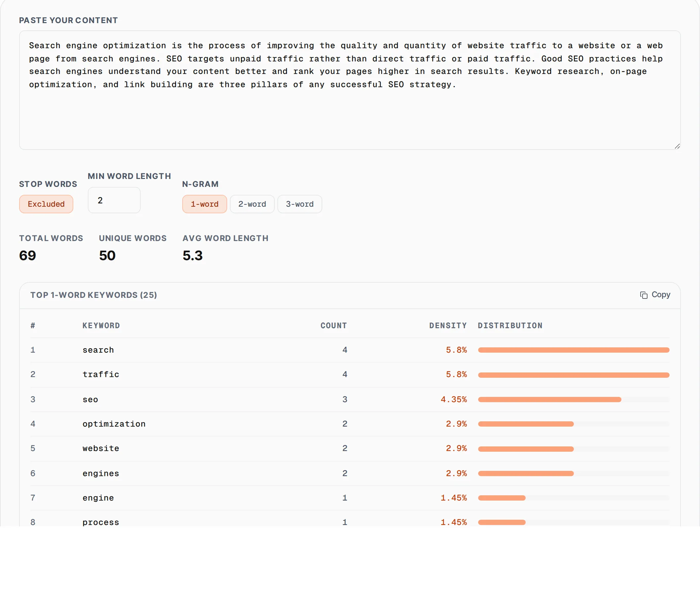Click the DISTRIBUTION column header
Screen dimensions: 700x595
click(510, 326)
